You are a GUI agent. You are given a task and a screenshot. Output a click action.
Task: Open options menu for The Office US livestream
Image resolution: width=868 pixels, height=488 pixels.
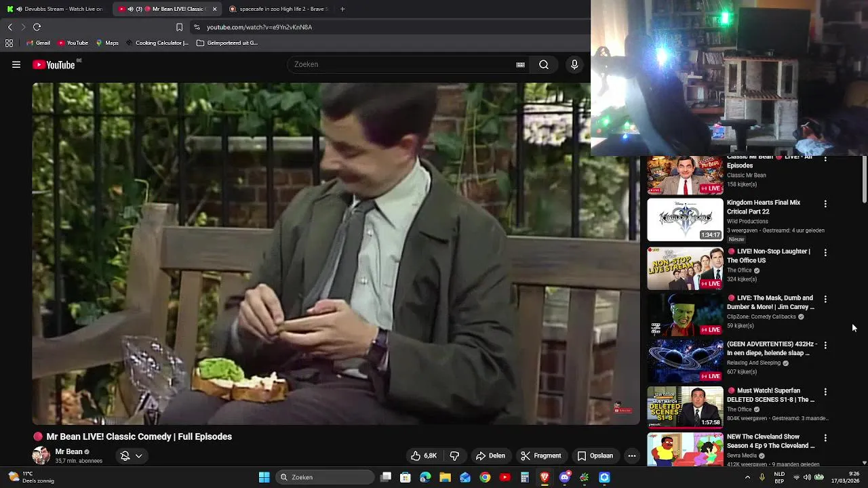[825, 252]
